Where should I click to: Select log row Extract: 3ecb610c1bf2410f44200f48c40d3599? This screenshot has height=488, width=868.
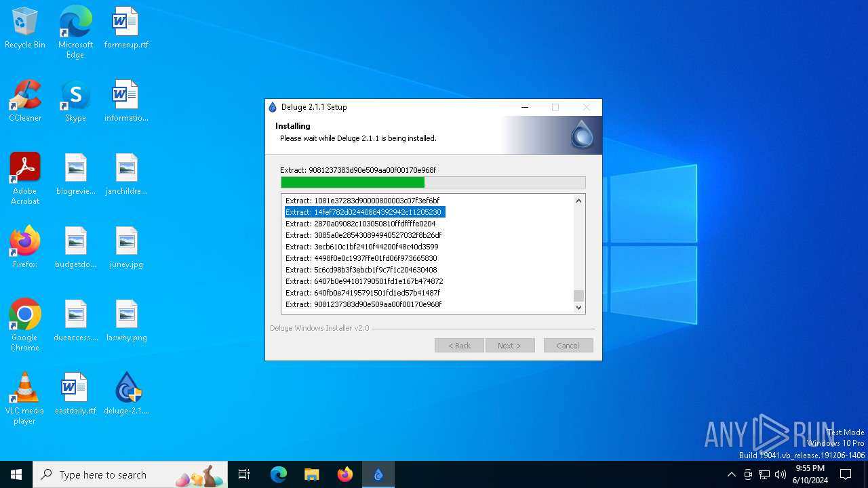(x=361, y=247)
